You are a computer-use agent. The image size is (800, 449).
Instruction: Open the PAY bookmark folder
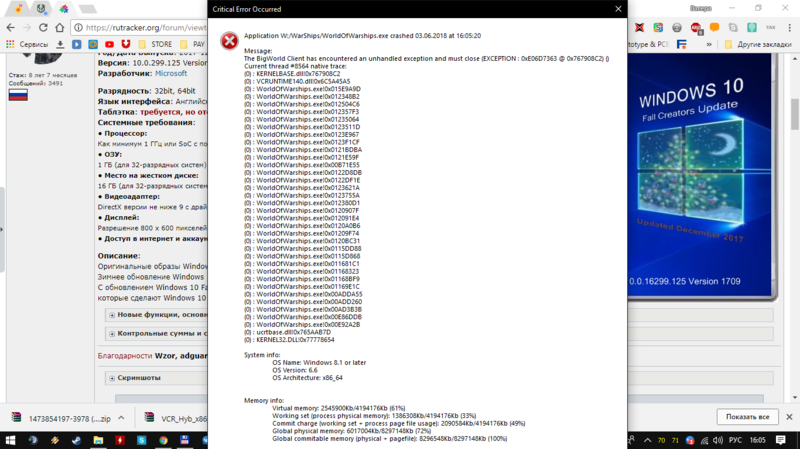pos(192,44)
